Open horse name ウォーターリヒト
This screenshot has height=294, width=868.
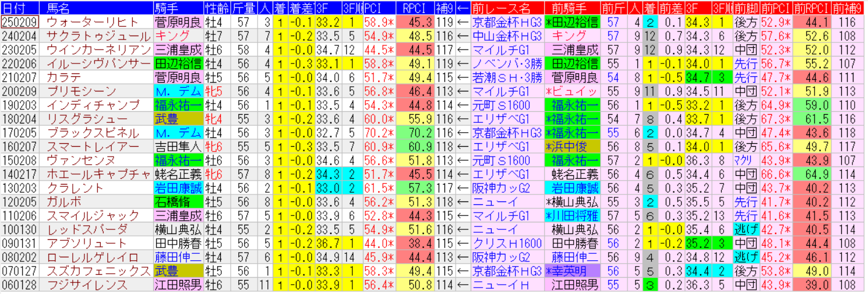pos(93,22)
